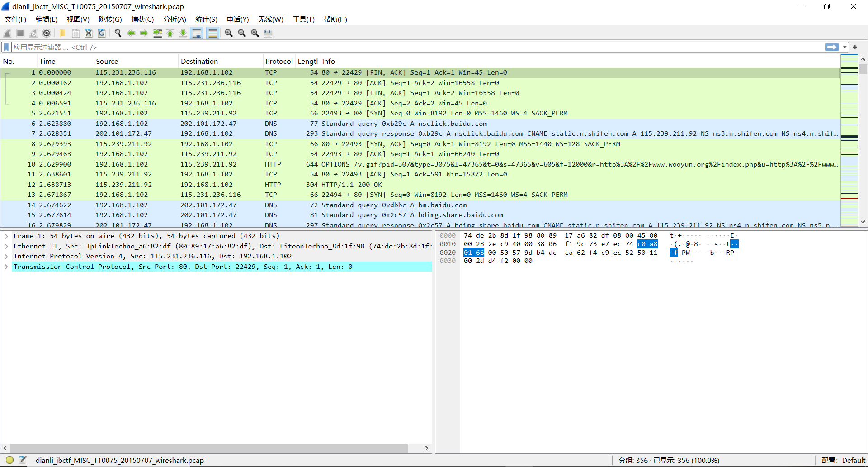Click the hex offset 0030 row
This screenshot has width=868, height=467.
(448, 261)
